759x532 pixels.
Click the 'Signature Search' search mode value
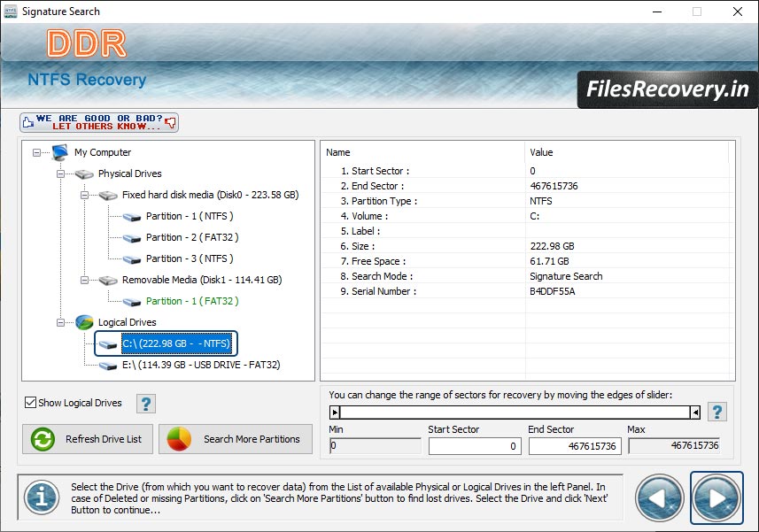point(566,276)
